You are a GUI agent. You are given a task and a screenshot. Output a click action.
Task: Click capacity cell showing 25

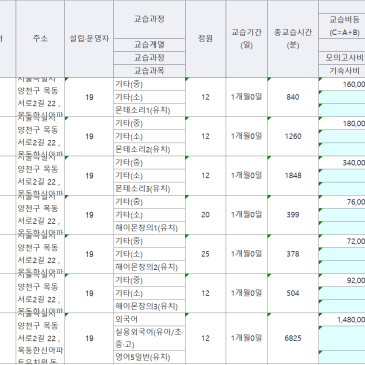[206, 254]
